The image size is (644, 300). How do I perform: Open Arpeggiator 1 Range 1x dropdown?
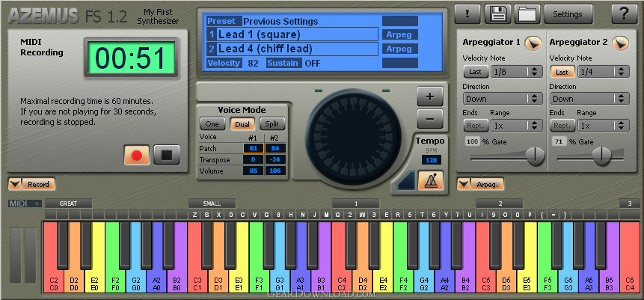(x=517, y=126)
